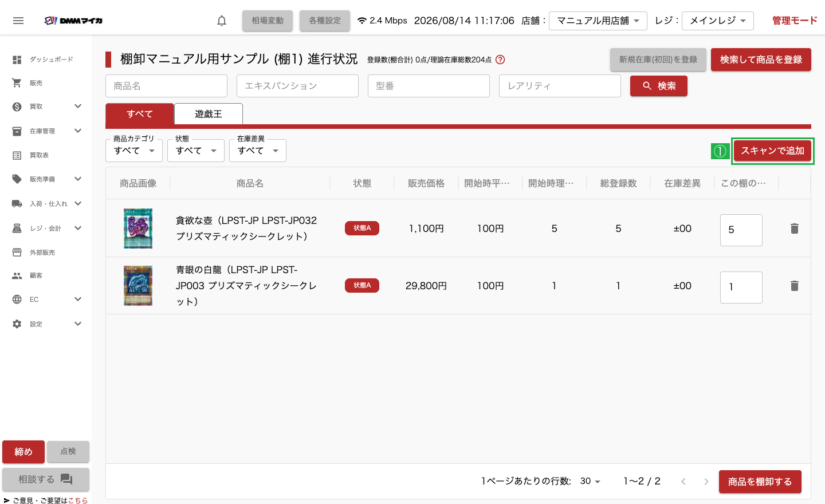Delete the 青眼の白龍 row with trash icon
Screen dimensions: 825x504
tap(795, 286)
